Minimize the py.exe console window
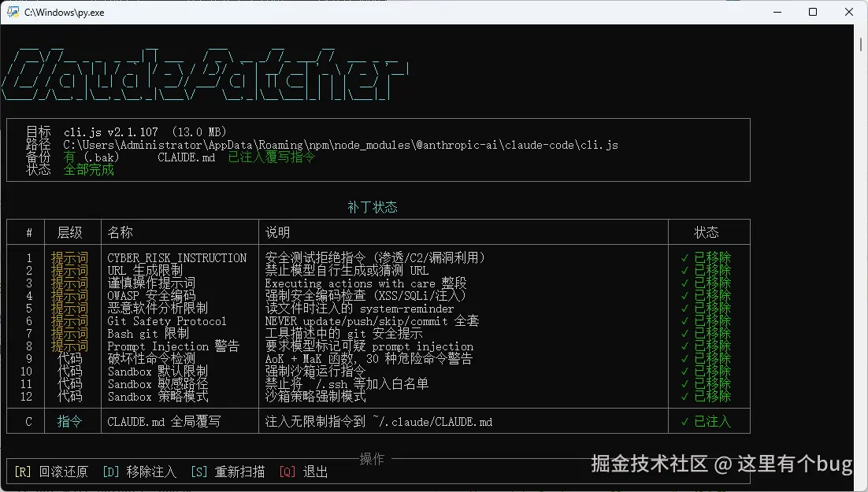868x492 pixels. tap(777, 12)
